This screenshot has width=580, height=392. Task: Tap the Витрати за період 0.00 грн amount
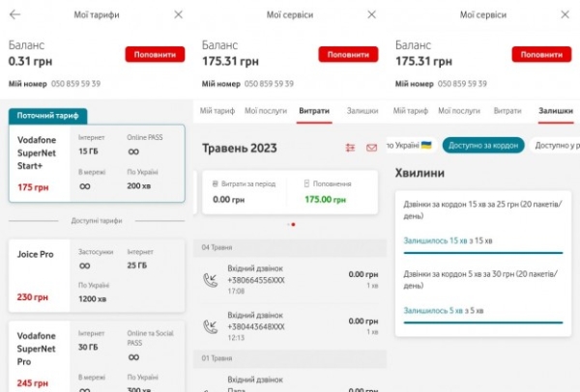pos(228,200)
